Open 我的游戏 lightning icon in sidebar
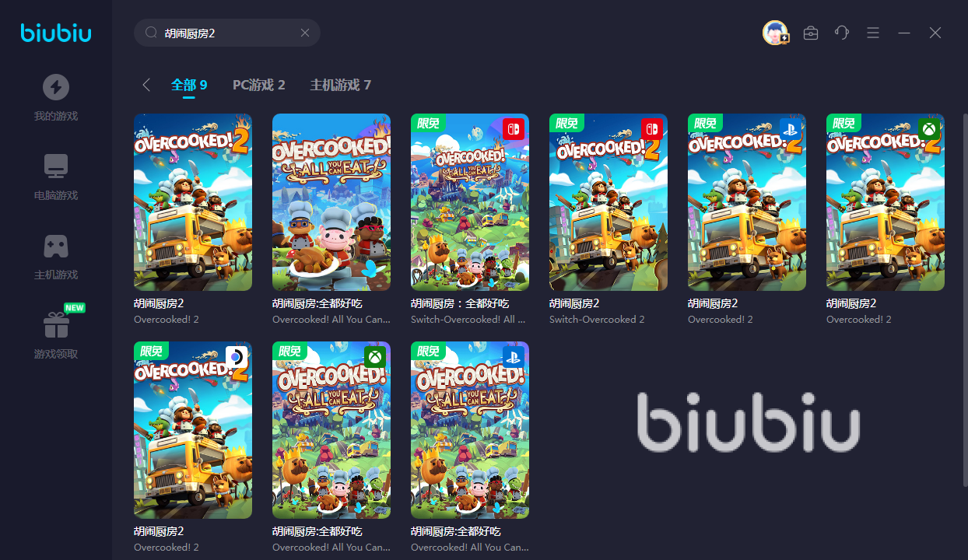This screenshot has height=560, width=968. pos(55,87)
